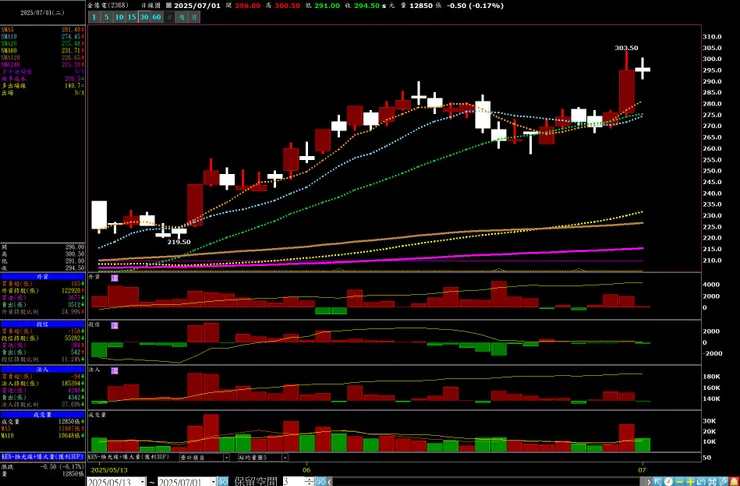Click the pen/annotation tool icon
The height and width of the screenshot is (486, 740).
point(723,481)
